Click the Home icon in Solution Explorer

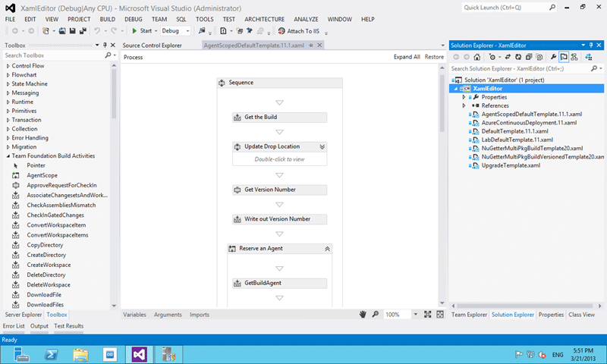coord(477,57)
